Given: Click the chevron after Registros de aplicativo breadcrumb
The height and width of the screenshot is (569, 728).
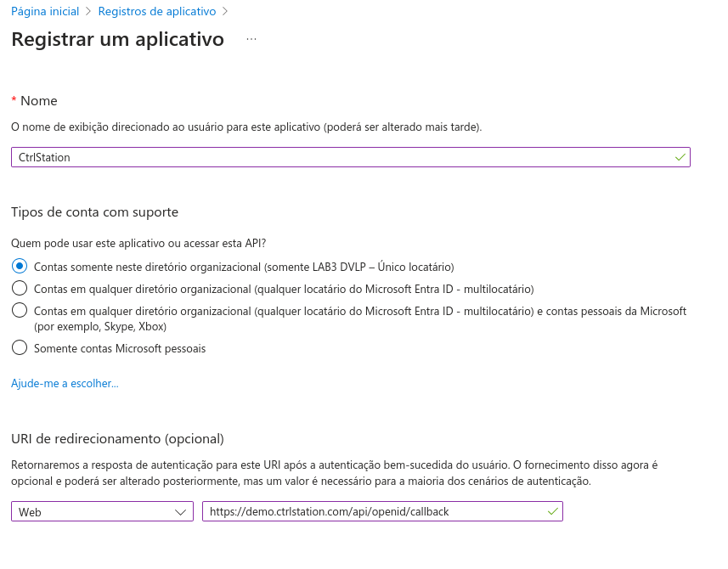Looking at the screenshot, I should pos(224,12).
